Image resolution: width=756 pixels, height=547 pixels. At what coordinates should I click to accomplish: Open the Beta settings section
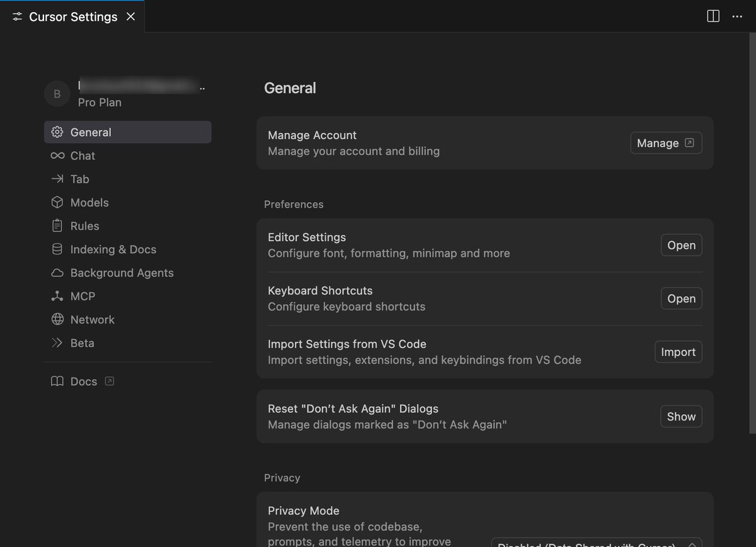click(x=128, y=343)
